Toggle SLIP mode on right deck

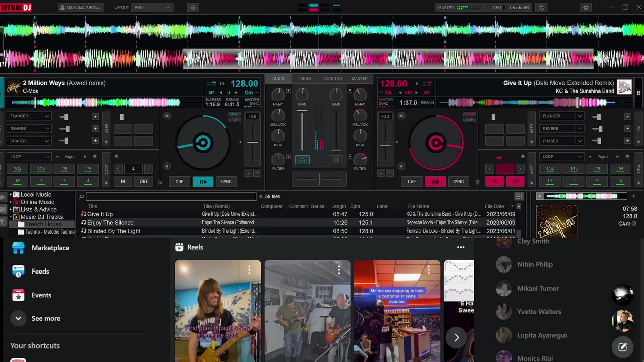(469, 120)
